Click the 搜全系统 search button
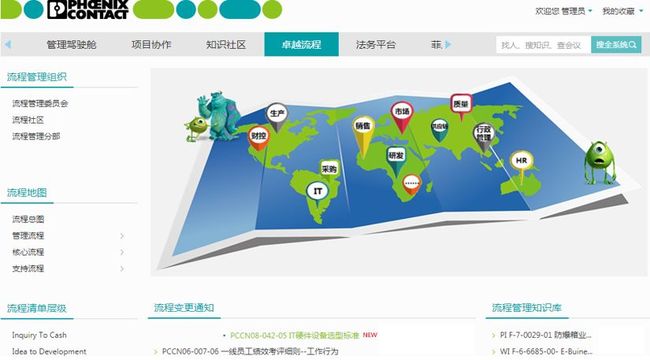Screen dimensions: 650x360 [x=616, y=44]
